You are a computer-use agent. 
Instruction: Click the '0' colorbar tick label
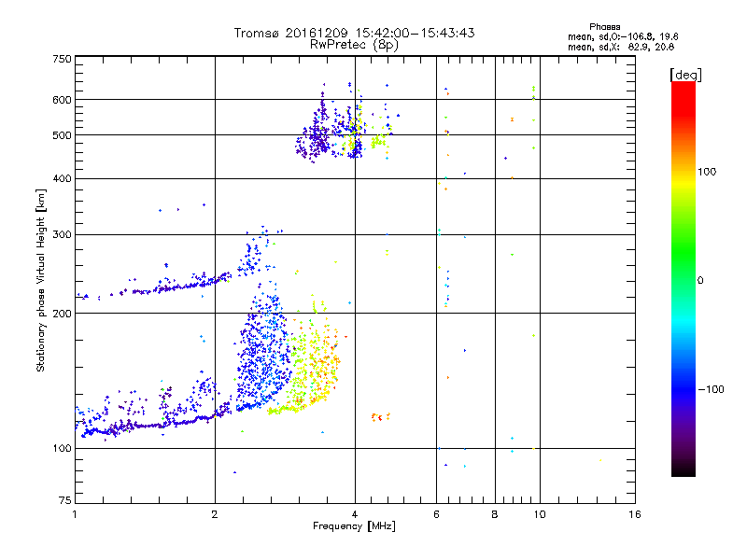(700, 281)
